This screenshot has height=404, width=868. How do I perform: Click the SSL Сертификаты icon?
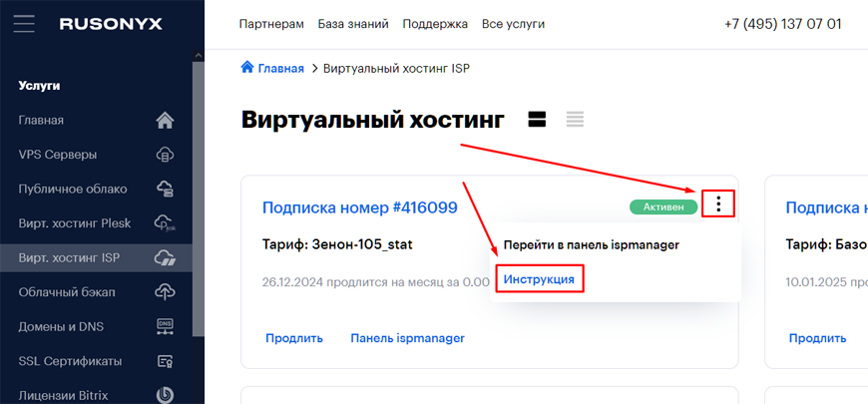pos(165,361)
